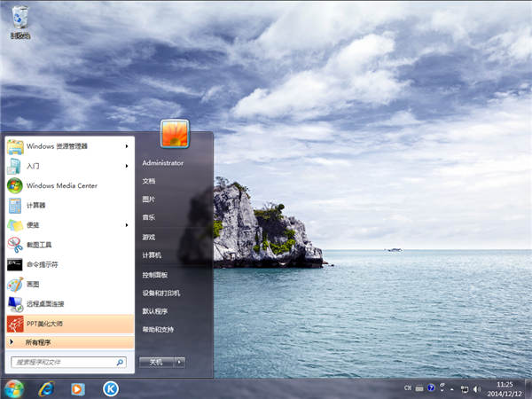Open the blue K music app on taskbar
The width and height of the screenshot is (532, 399).
click(111, 389)
